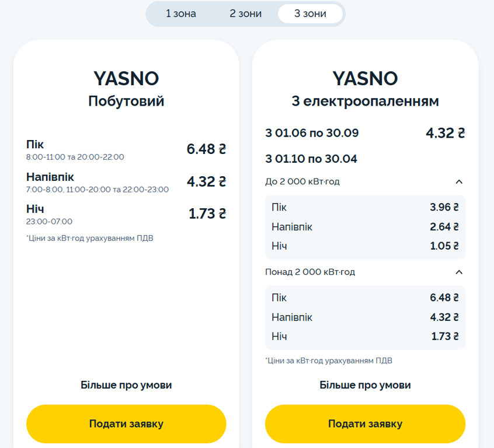The width and height of the screenshot is (494, 448).
Task: Click the active "3 зони" tab
Action: pyautogui.click(x=310, y=13)
